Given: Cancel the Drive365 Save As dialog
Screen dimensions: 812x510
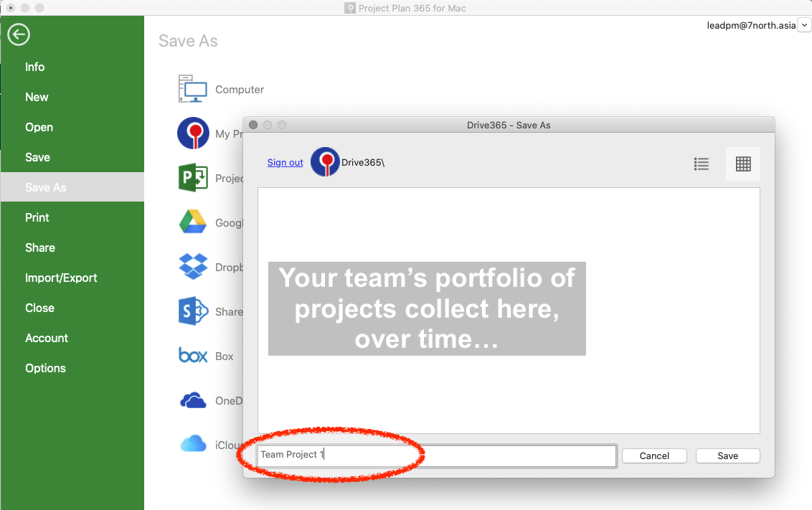Looking at the screenshot, I should tap(654, 455).
